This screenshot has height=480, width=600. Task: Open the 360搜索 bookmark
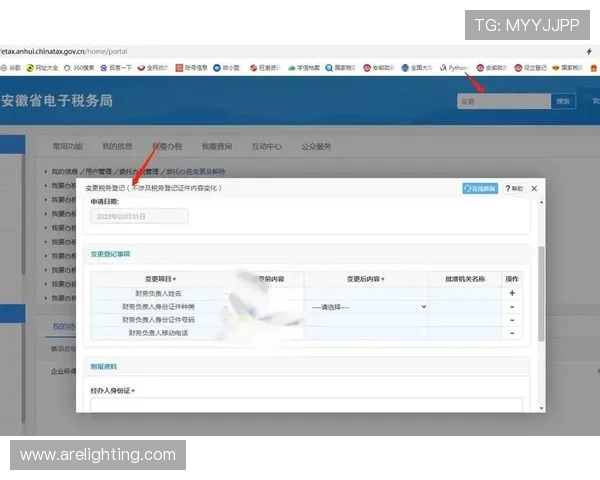point(83,68)
